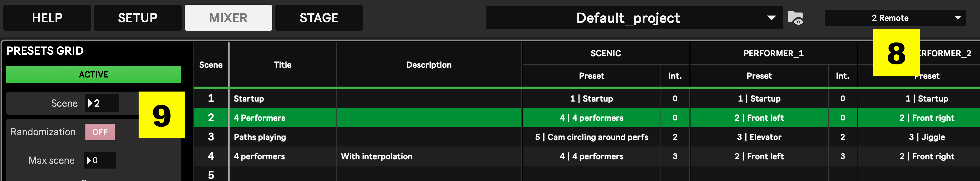Click PERFORMER_2 preset '3 | Jiggle'
Screen dimensions: 980x181
(927, 137)
